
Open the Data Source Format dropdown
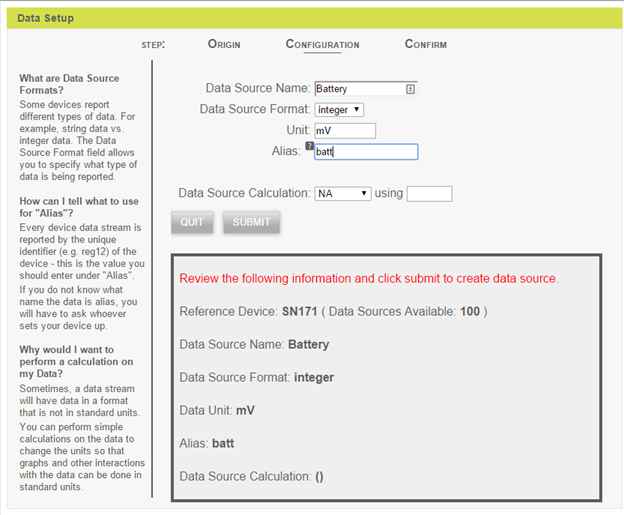tap(339, 109)
